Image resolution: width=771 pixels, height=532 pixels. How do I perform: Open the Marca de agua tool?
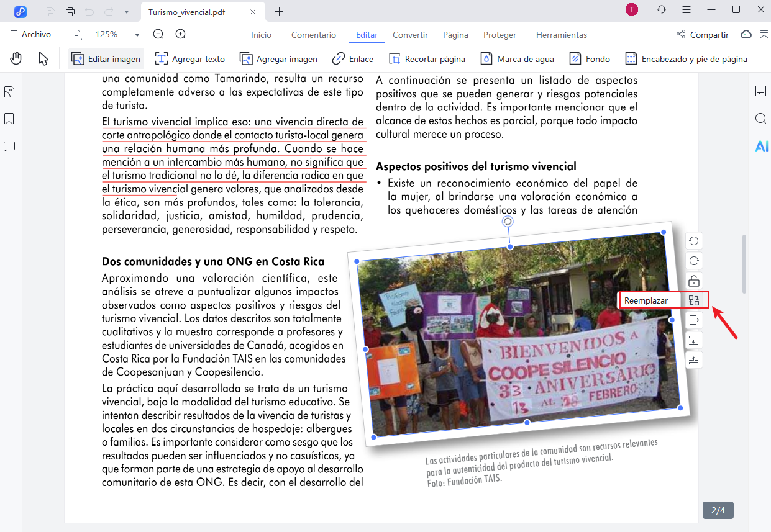[x=517, y=58]
